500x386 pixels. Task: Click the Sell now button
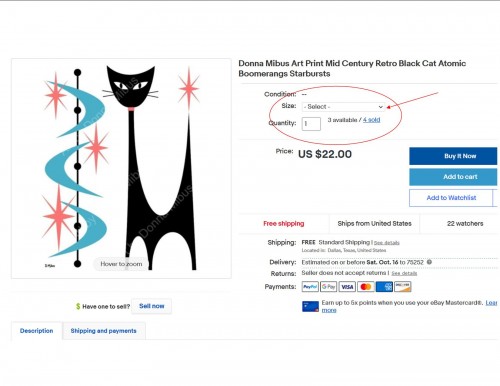(x=152, y=306)
